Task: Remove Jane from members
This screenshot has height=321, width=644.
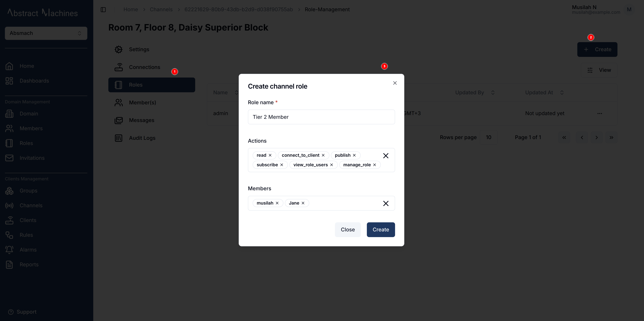Action: point(303,203)
